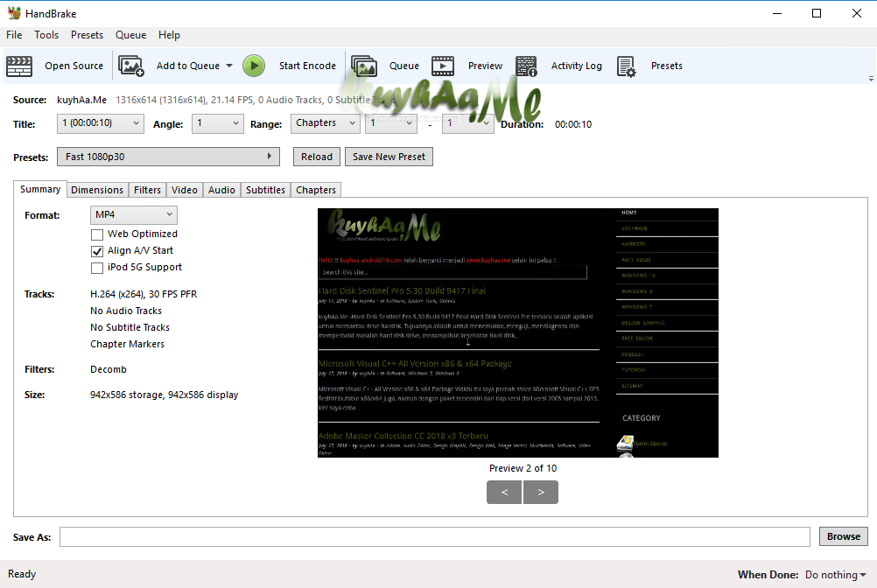Switch to the Summary tab
877x588 pixels.
coord(40,189)
